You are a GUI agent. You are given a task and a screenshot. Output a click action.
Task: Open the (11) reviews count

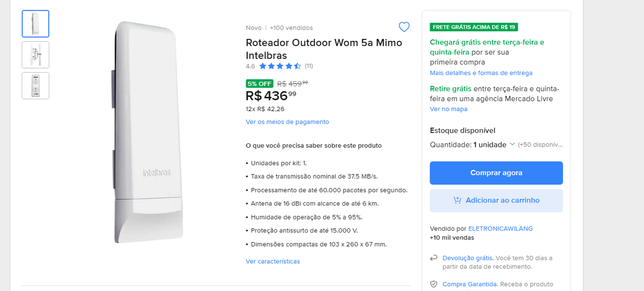309,66
